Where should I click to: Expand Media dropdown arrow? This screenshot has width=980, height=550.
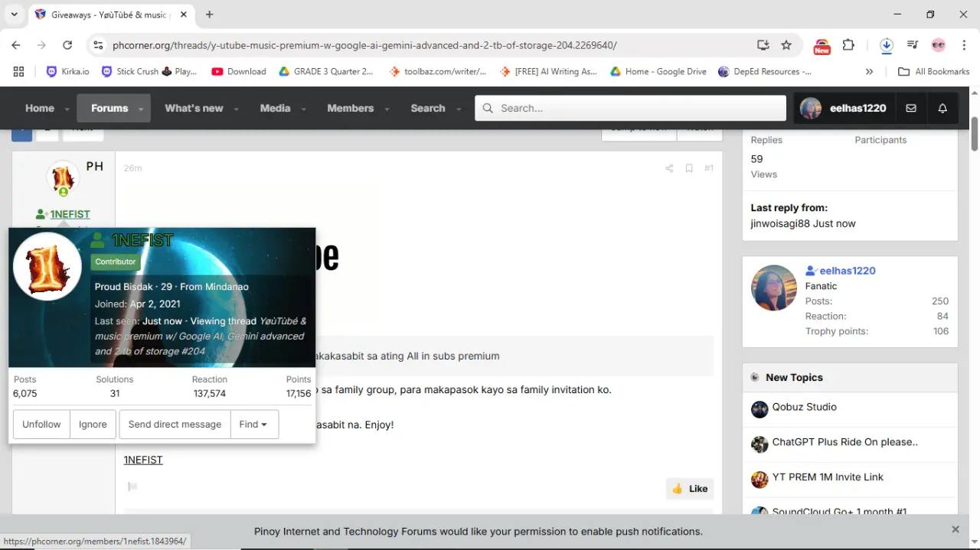coord(303,109)
